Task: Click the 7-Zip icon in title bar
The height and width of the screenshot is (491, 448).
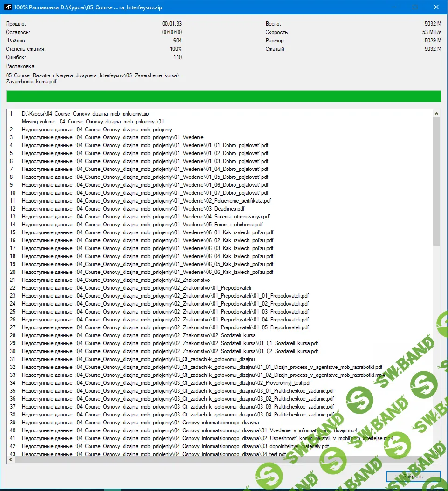Action: pos(7,7)
